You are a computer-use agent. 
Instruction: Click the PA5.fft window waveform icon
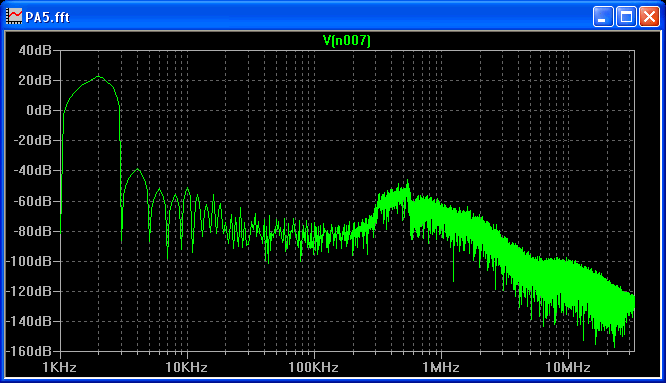[14, 17]
